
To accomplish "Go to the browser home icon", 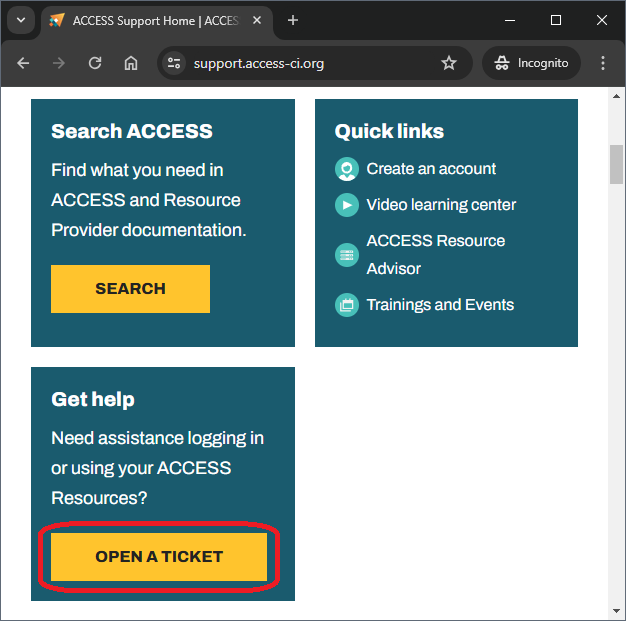I will pyautogui.click(x=131, y=63).
